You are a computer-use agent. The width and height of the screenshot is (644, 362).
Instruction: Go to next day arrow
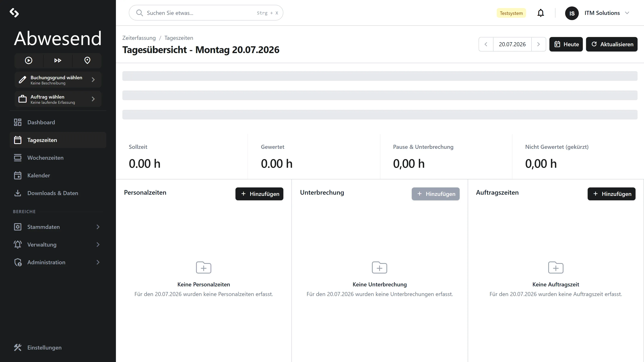point(539,44)
